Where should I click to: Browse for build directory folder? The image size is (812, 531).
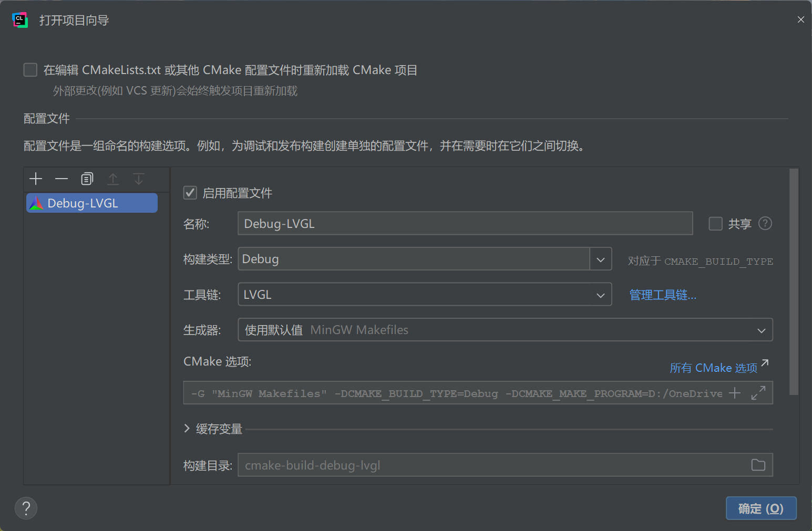click(x=758, y=465)
